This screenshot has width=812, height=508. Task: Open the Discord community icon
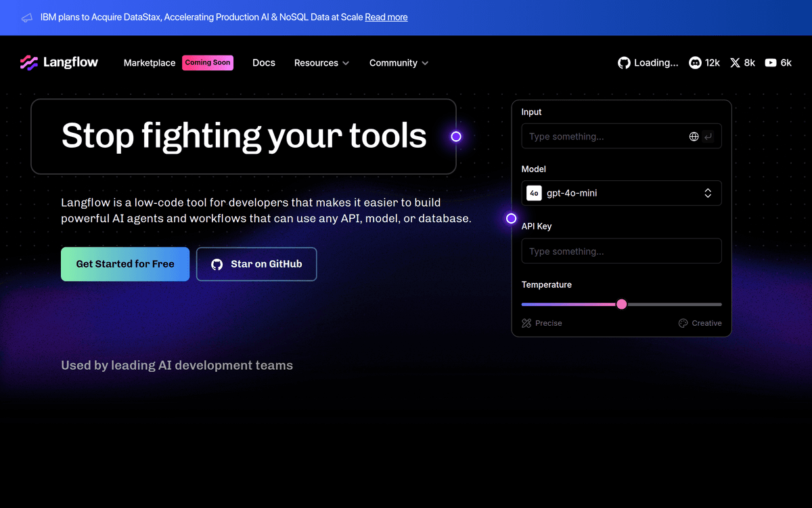click(x=695, y=63)
